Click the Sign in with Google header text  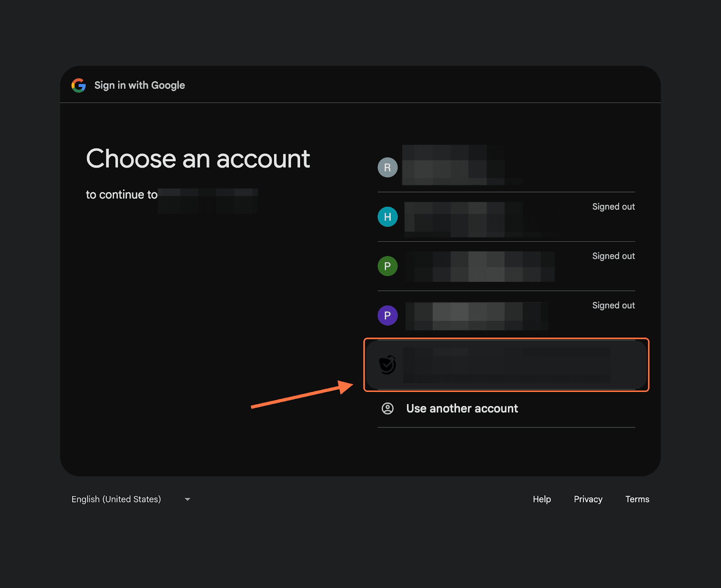[140, 85]
